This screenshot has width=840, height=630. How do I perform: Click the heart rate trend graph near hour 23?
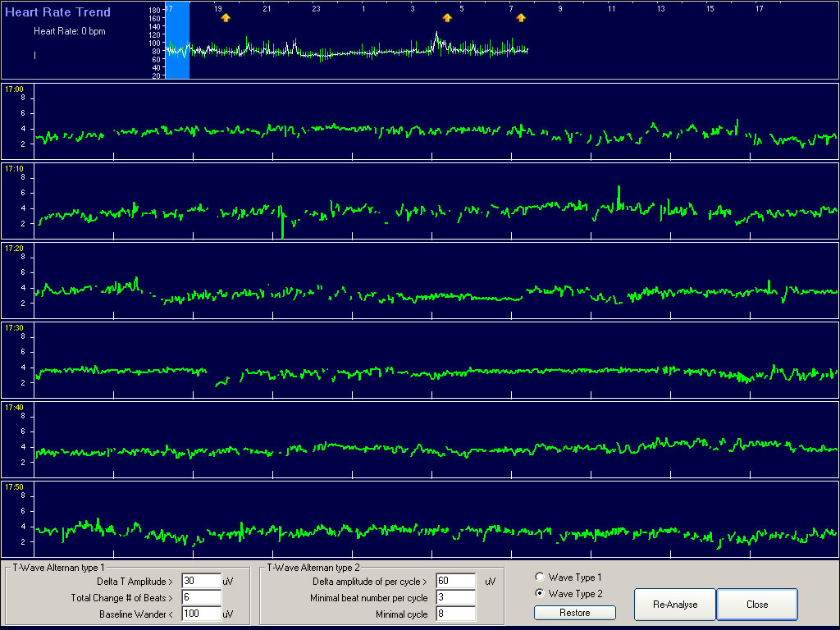point(316,49)
